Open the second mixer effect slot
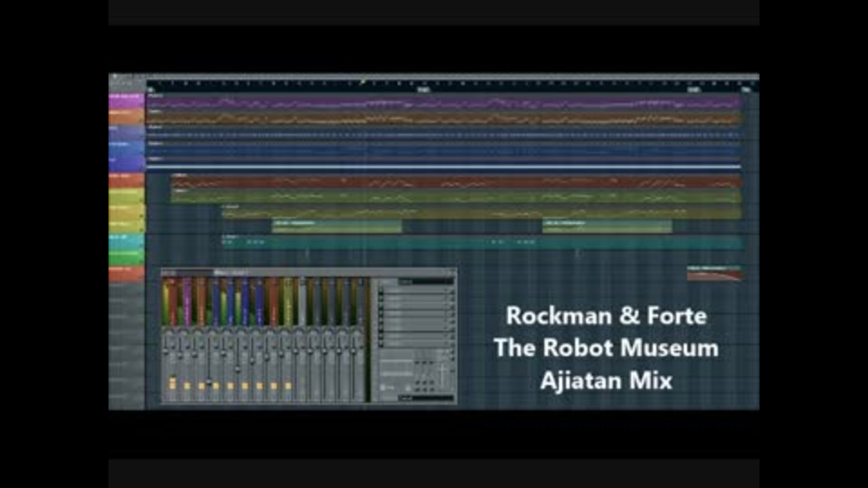Screen dimensions: 868x488 pyautogui.click(x=415, y=297)
